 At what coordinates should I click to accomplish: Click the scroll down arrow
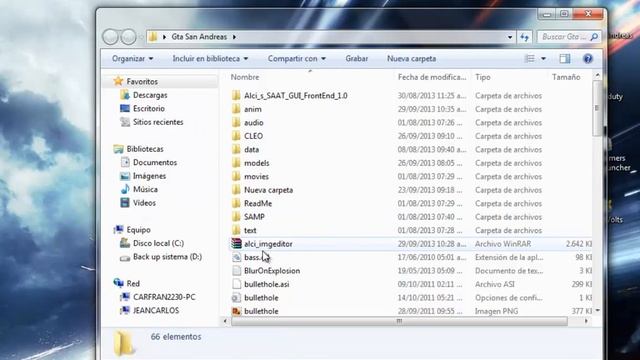click(x=597, y=311)
